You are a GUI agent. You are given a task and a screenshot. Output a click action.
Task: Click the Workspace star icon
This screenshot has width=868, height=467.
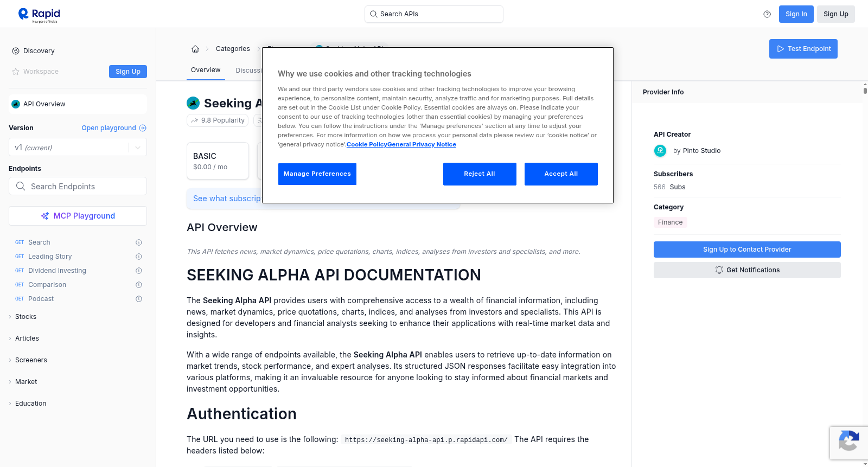click(x=16, y=72)
